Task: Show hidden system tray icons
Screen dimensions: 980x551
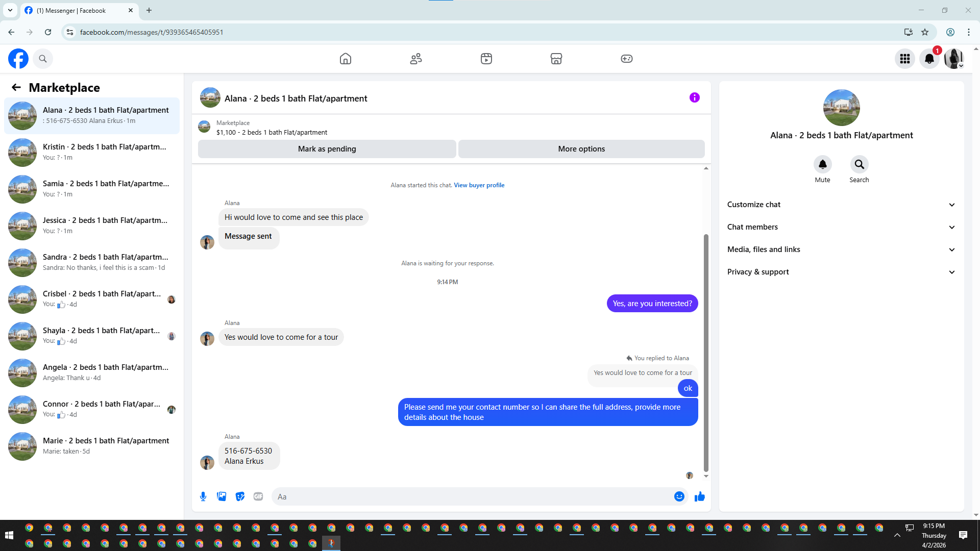Action: coord(897,535)
